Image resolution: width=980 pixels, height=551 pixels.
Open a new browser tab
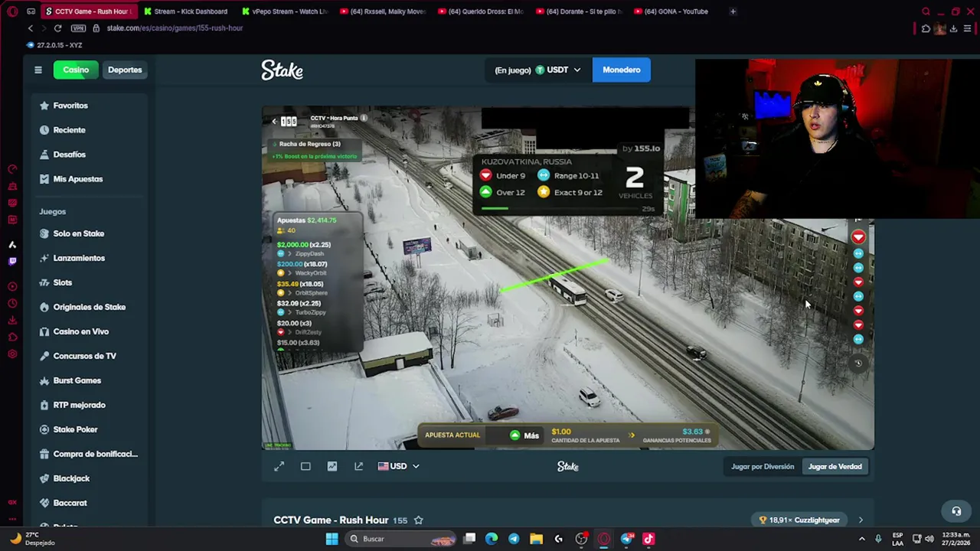(x=733, y=11)
